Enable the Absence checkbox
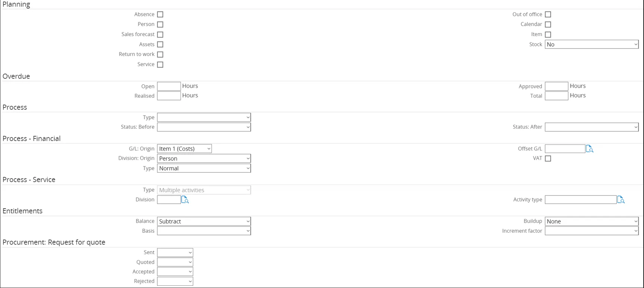The width and height of the screenshot is (644, 288). (x=160, y=15)
